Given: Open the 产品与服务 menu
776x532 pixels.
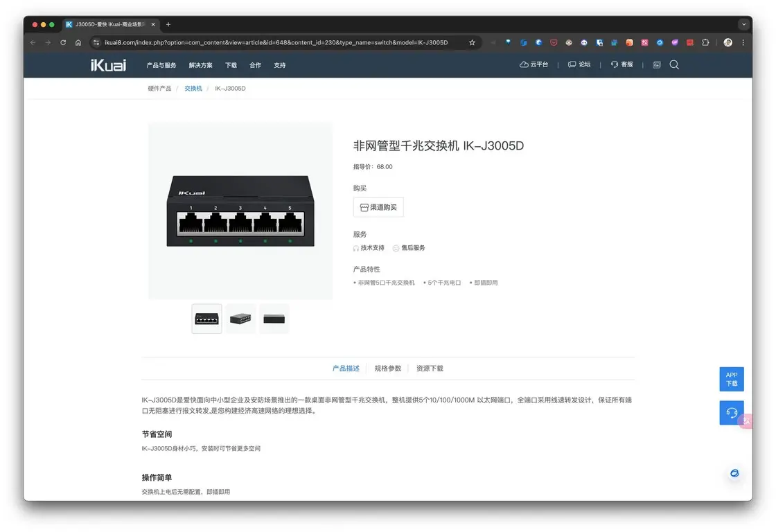Looking at the screenshot, I should pyautogui.click(x=161, y=65).
